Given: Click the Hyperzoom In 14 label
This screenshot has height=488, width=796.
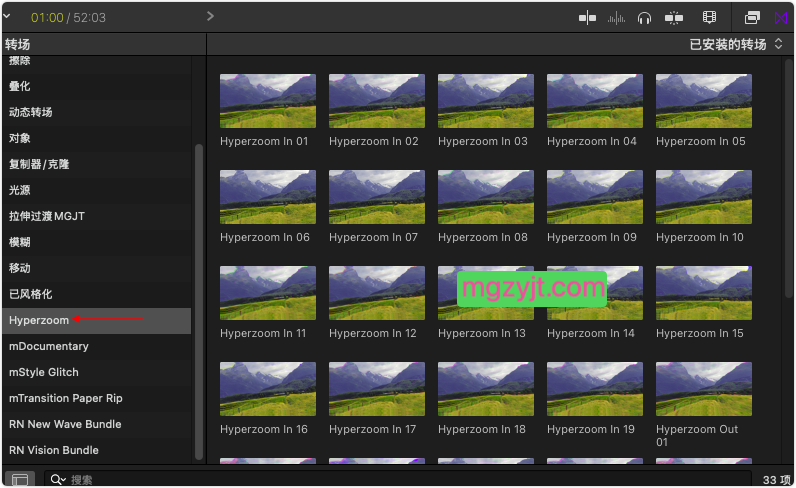Looking at the screenshot, I should coord(590,334).
